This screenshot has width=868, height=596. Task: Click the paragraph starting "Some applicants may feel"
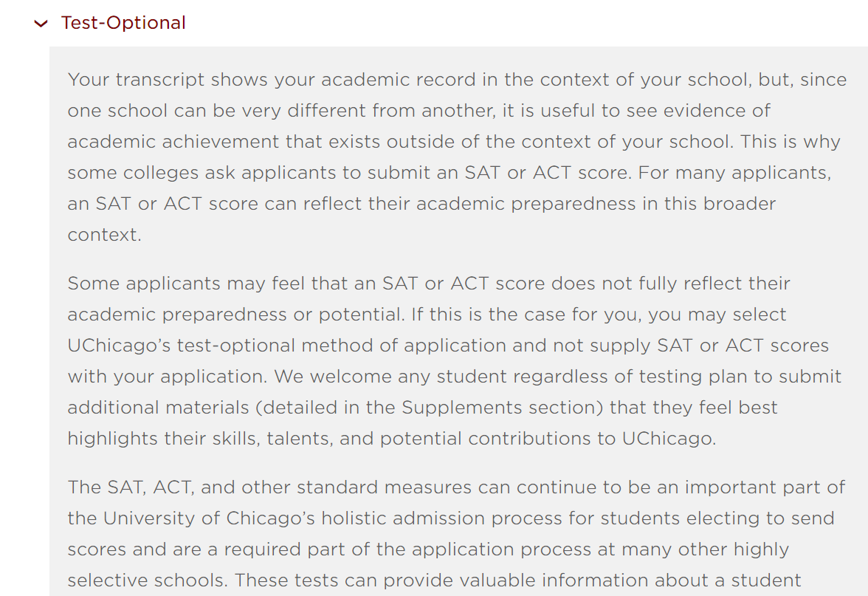pos(454,360)
